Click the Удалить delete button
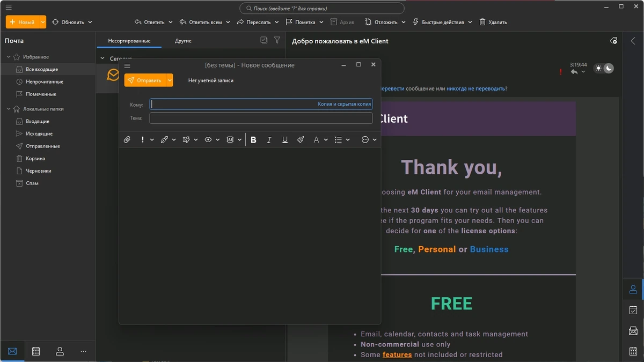Screen dimensions: 644x362 [493, 23]
